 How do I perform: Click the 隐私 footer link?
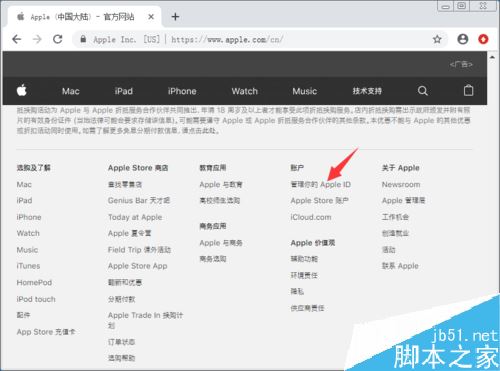tap(297, 292)
